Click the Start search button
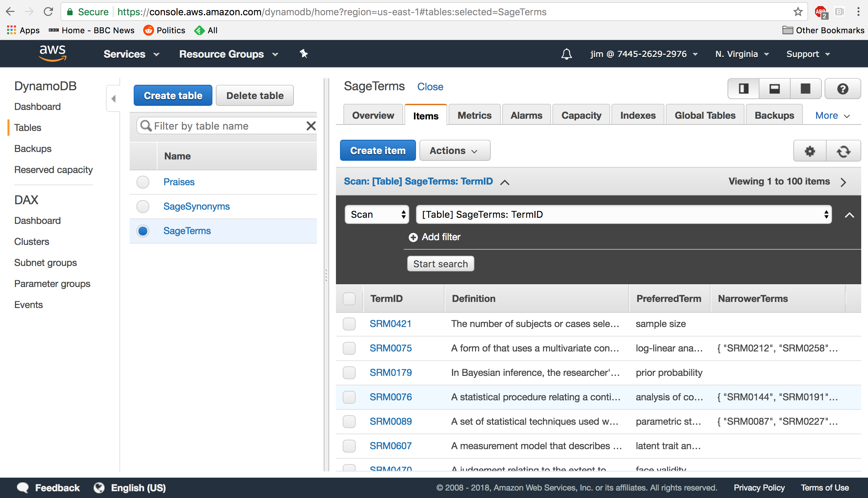Screen dimensions: 868x498 pos(440,264)
